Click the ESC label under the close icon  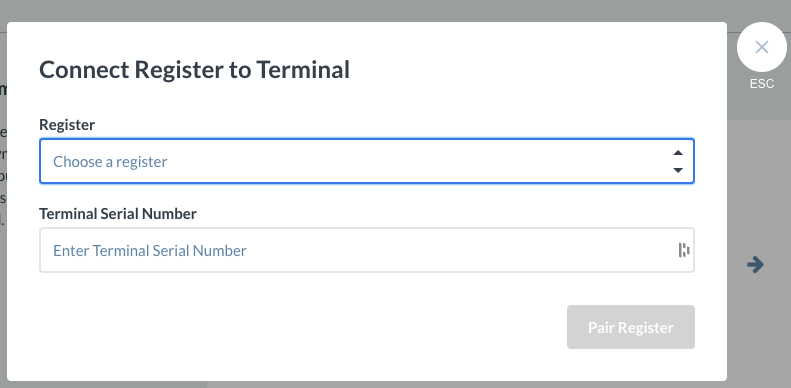pyautogui.click(x=761, y=84)
